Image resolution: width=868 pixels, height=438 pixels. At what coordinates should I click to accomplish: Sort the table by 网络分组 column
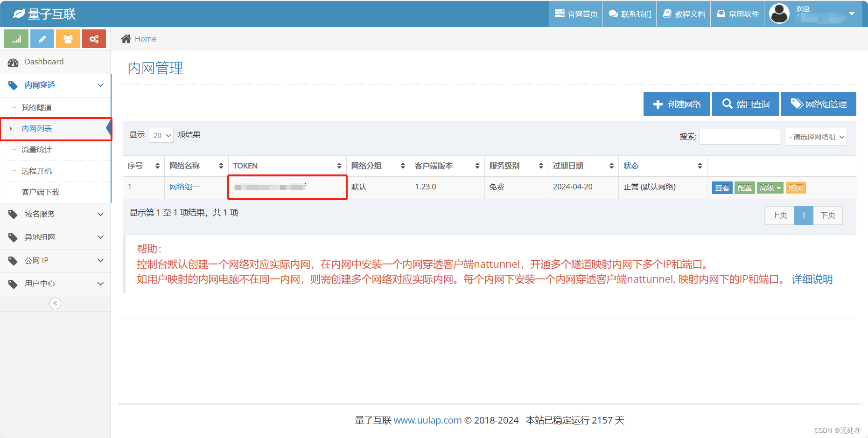[x=378, y=166]
